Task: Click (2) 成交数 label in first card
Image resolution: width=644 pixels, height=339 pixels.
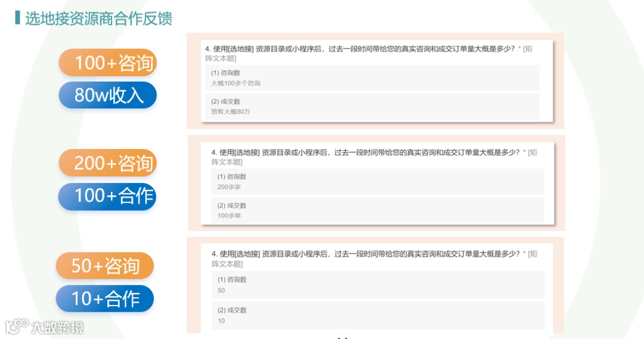Action: [x=225, y=101]
